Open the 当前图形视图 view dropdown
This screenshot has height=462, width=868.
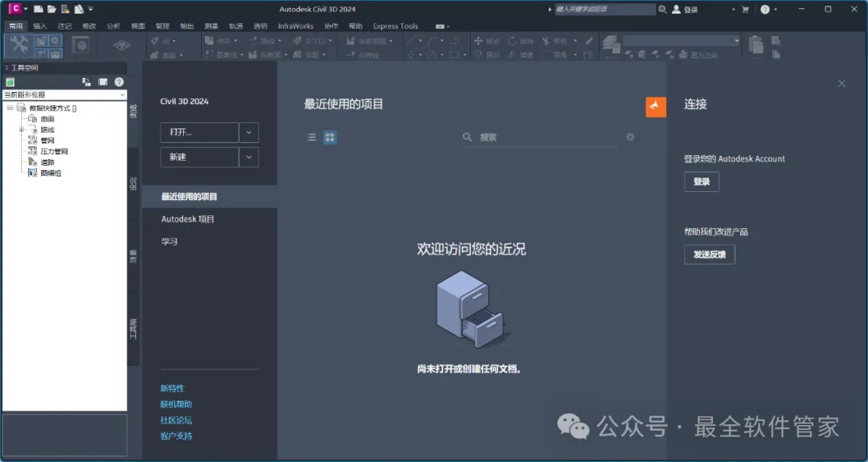click(x=64, y=95)
